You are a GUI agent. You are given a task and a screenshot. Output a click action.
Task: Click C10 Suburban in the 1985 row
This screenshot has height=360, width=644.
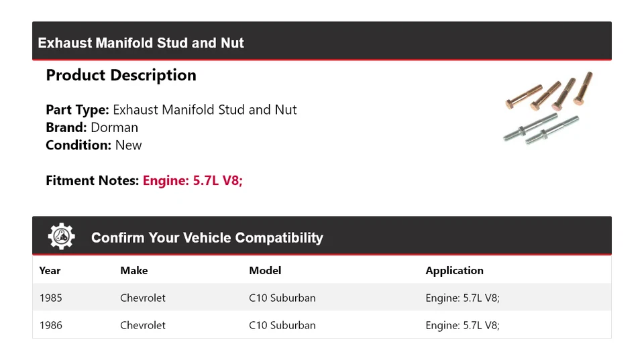pyautogui.click(x=282, y=298)
